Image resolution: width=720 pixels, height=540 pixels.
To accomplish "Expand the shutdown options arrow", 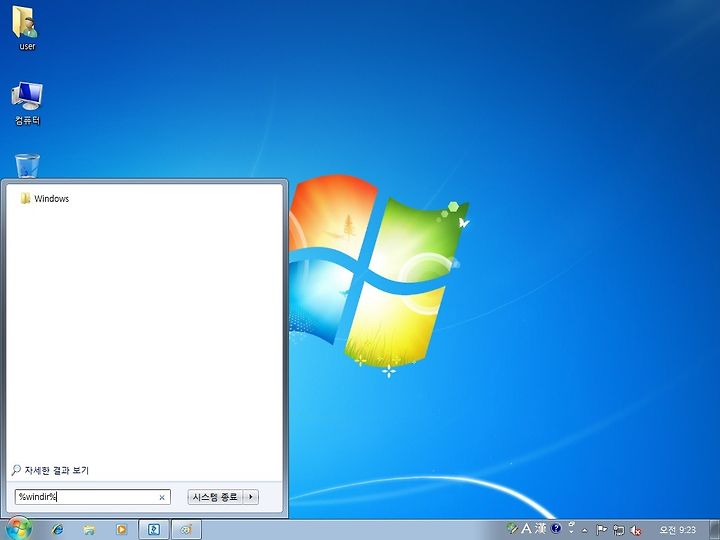I will 251,497.
